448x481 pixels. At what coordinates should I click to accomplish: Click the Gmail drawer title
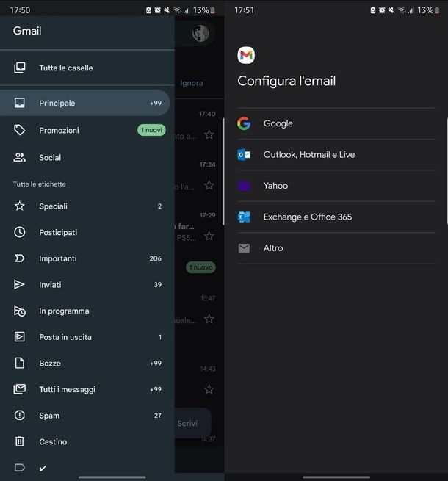pos(27,31)
